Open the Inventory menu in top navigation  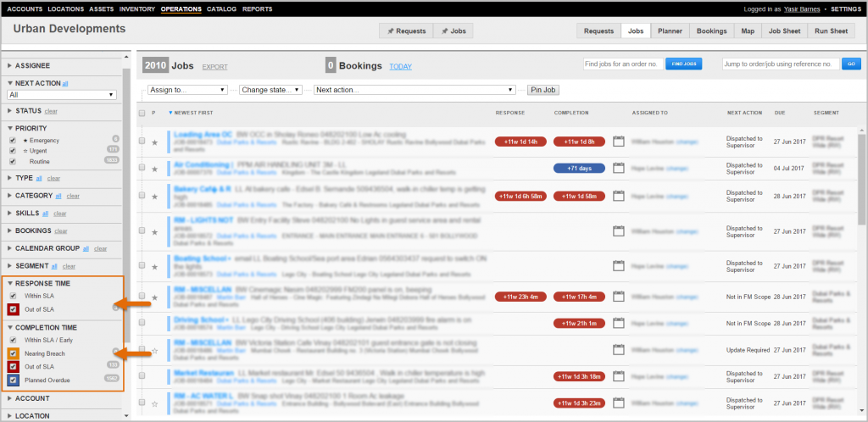136,8
